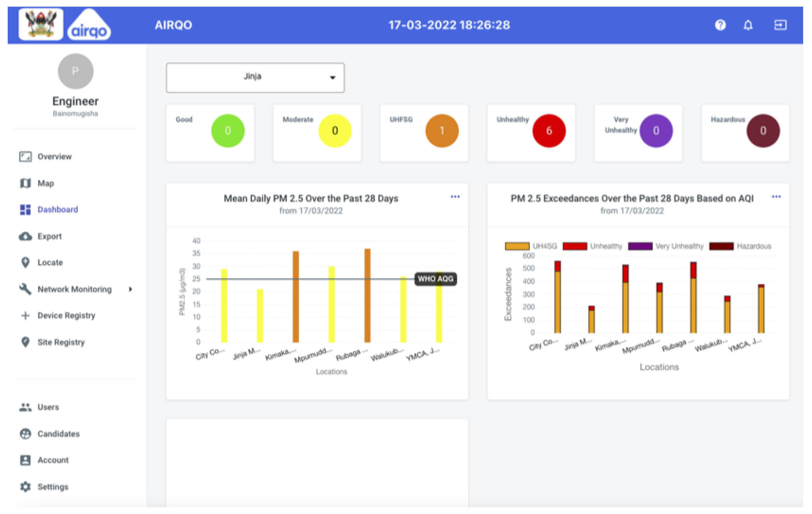Click the Export cloud download icon
The image size is (812, 514).
pyautogui.click(x=25, y=236)
